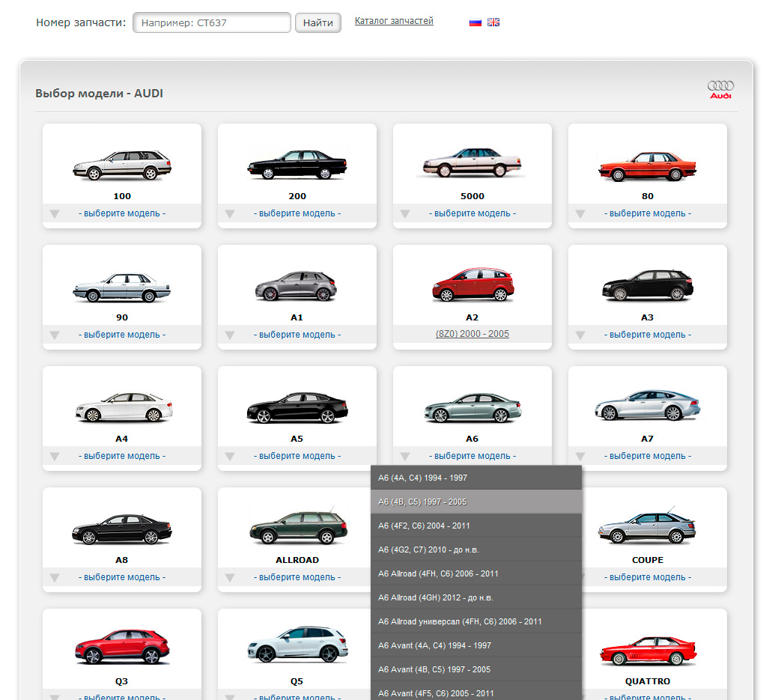Viewport: 781px width, 700px height.
Task: Expand the model list under Audi A8
Action: (122, 577)
